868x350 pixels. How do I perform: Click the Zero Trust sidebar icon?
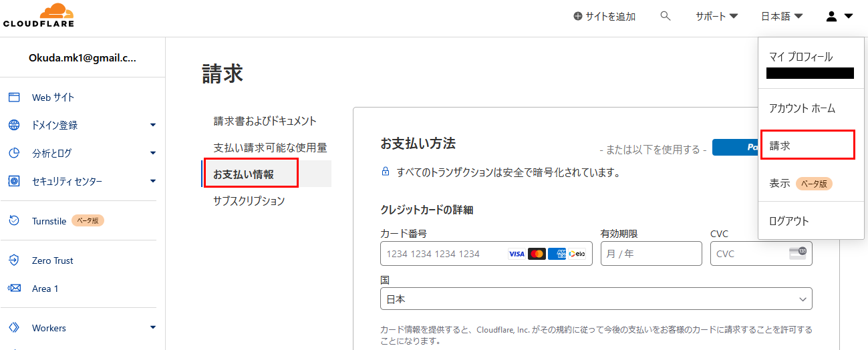14,260
